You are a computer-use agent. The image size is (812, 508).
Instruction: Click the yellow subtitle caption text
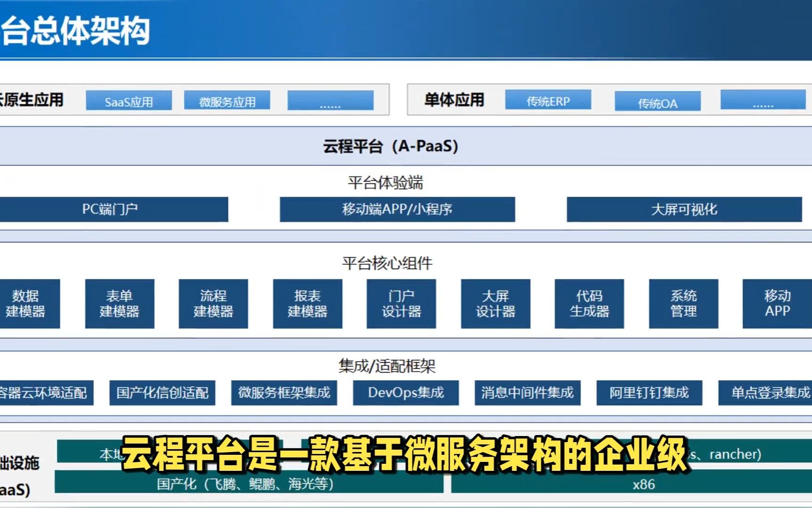pos(405,454)
